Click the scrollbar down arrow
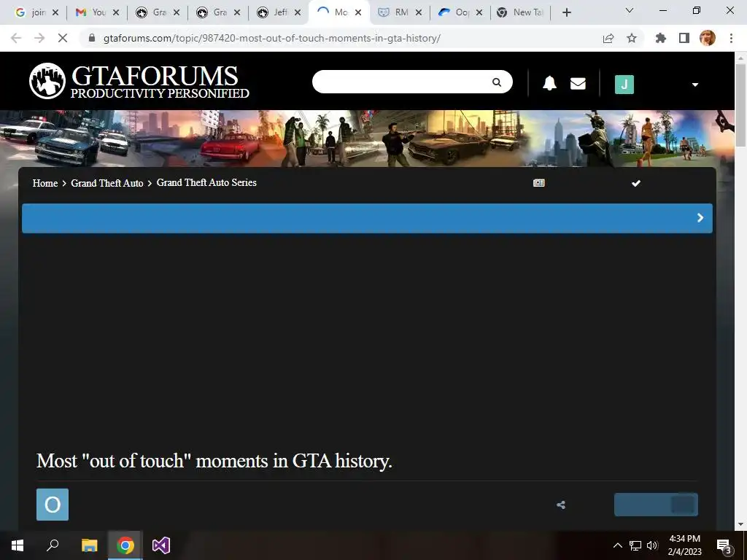This screenshot has width=747, height=560. tap(740, 524)
